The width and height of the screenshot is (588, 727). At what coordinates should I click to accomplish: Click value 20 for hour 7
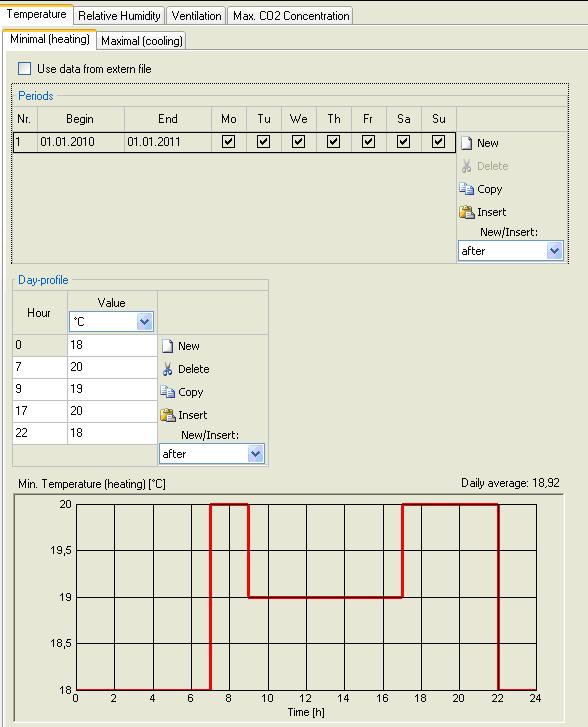point(112,367)
